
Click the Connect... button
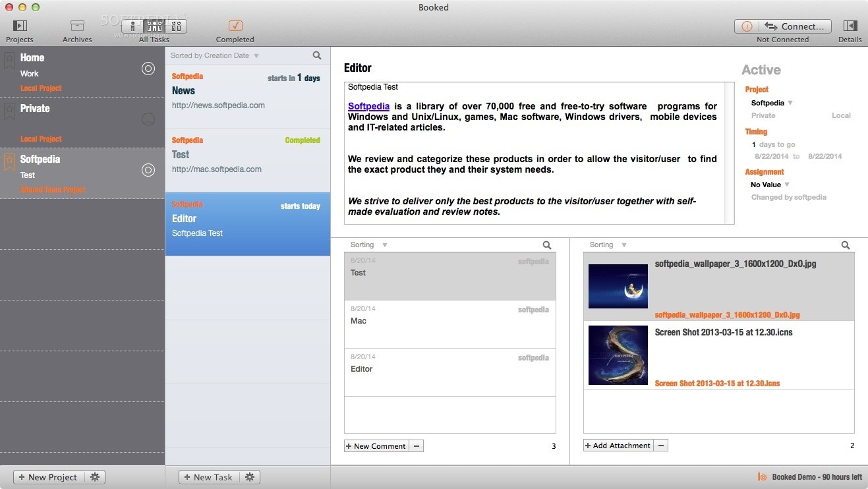pos(795,26)
